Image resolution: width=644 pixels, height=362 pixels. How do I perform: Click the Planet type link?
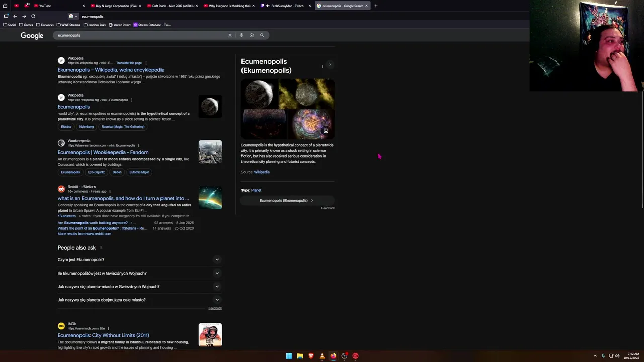pos(256,190)
